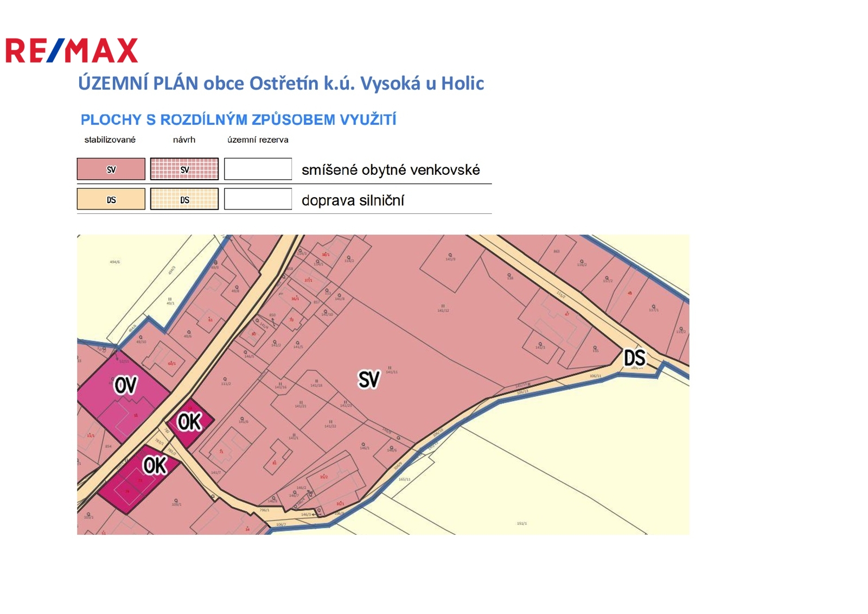Click the empty SV územní rezerva box

coord(258,169)
